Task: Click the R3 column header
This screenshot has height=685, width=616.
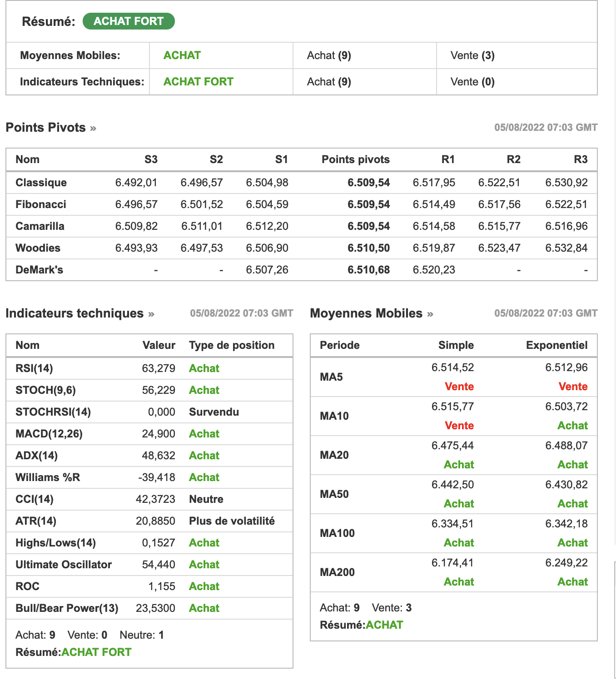Action: pos(581,159)
